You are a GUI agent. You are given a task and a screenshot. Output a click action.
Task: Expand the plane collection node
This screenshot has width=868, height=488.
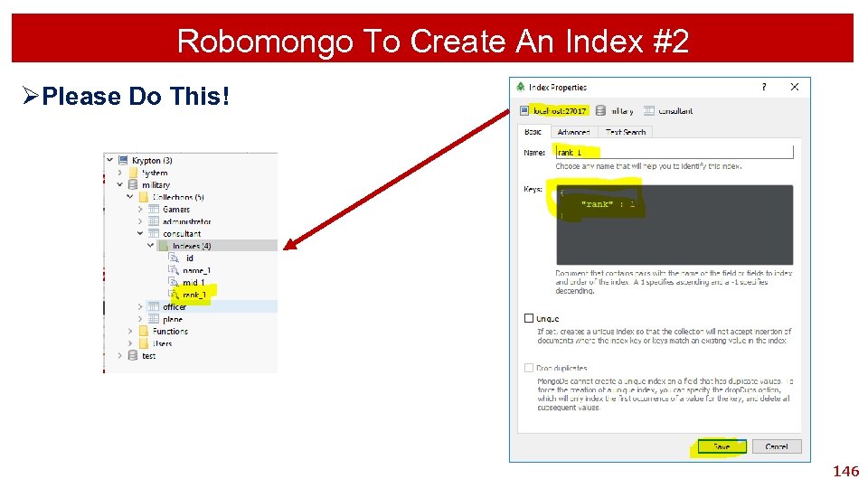140,319
